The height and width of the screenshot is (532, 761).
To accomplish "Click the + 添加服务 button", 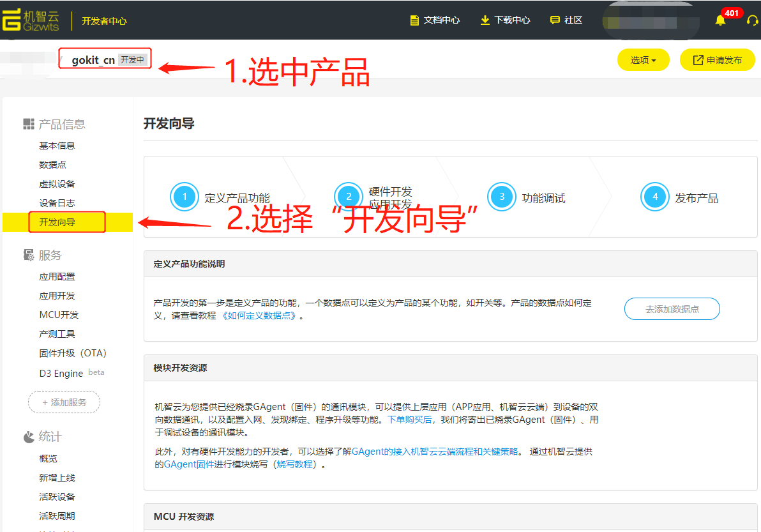I will tap(64, 403).
